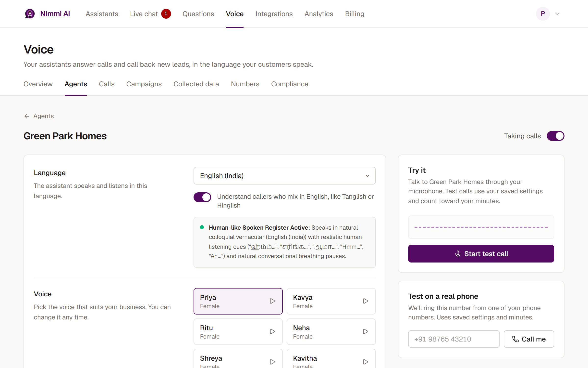
Task: Open the Numbers tab
Action: [245, 84]
